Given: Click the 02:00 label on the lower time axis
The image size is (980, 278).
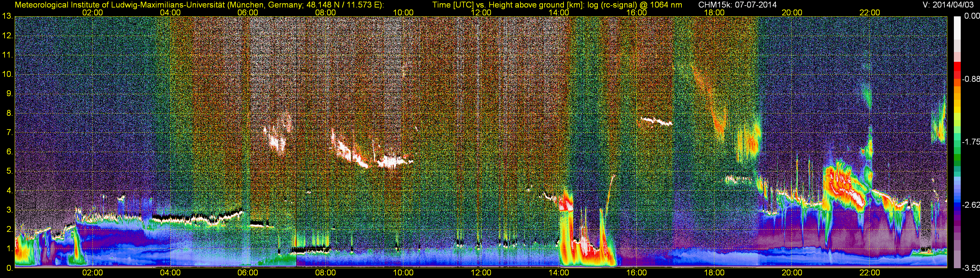Looking at the screenshot, I should 92,273.
